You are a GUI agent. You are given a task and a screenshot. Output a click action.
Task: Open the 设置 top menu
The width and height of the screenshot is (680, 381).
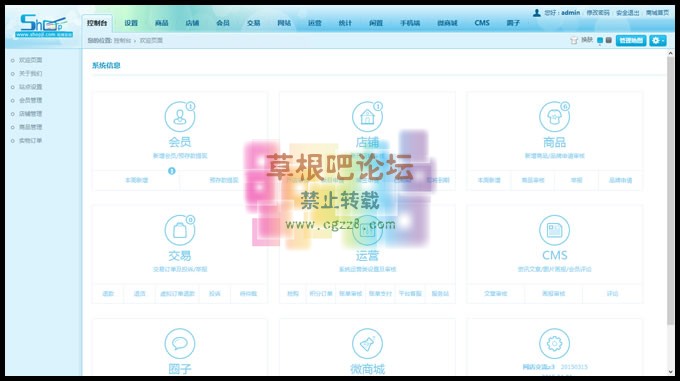131,23
